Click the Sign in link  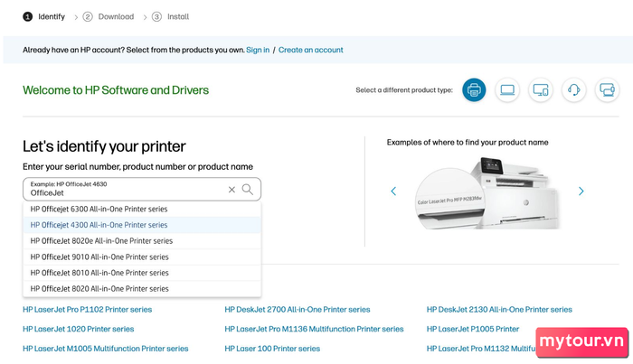258,50
